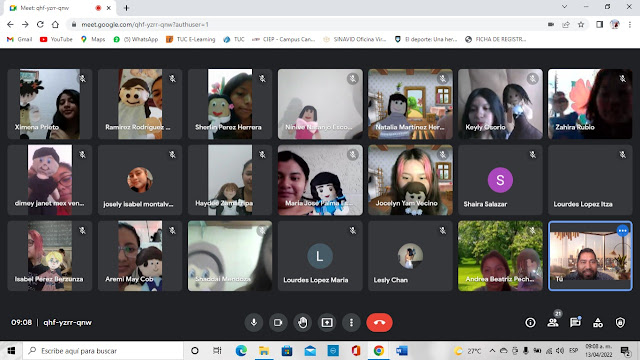640x360 pixels.
Task: Open the TUC E-Learning bookmark
Action: (191, 39)
